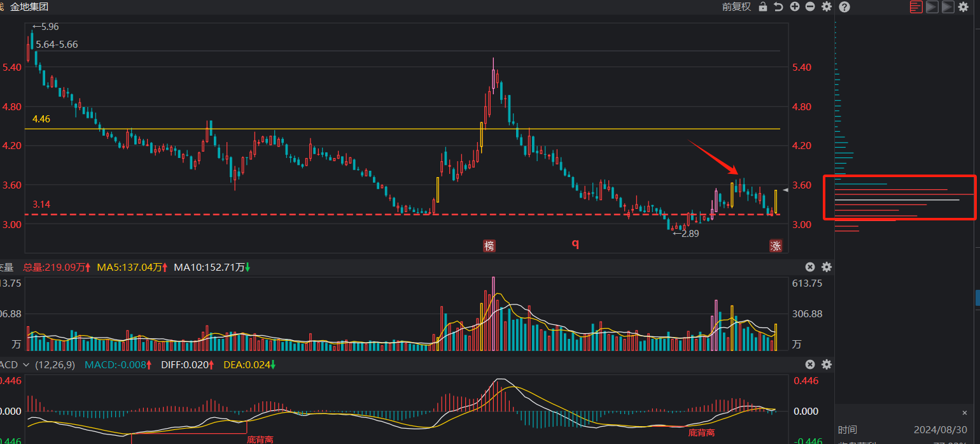Close the MACD indicator subpanel
980x444 pixels.
click(810, 365)
